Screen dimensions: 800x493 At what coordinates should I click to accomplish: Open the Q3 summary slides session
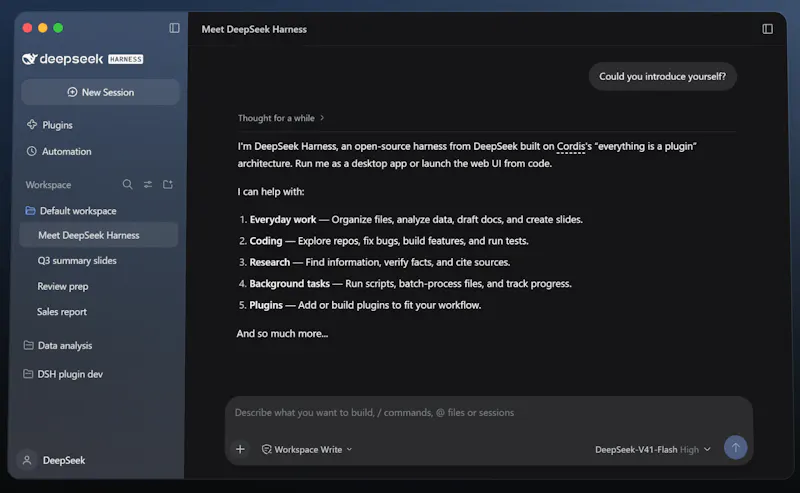pyautogui.click(x=77, y=260)
